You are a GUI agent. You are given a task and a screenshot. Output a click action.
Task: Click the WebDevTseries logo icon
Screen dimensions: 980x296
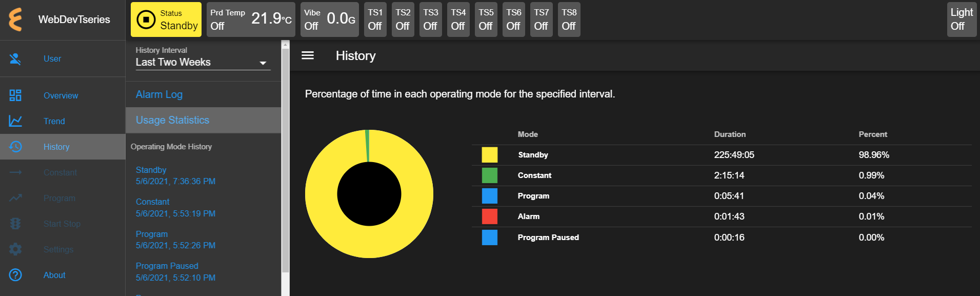[15, 19]
